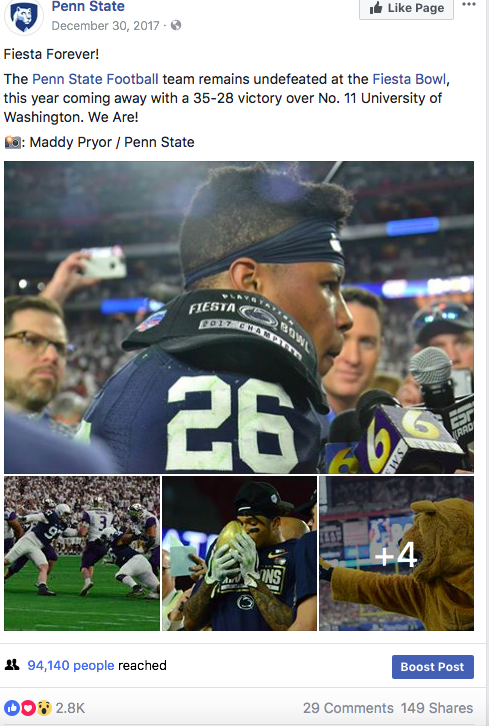The width and height of the screenshot is (489, 726).
Task: Show the 29 Comments
Action: 348,708
